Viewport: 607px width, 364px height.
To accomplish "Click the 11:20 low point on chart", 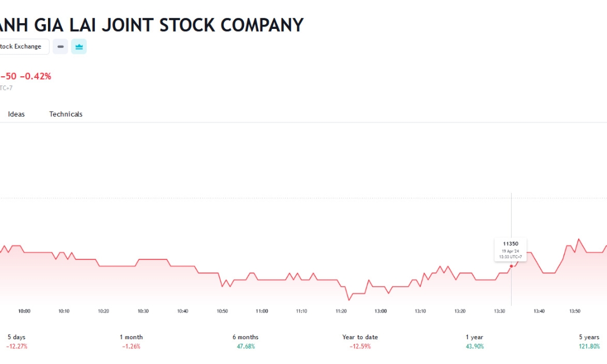I will coord(349,300).
